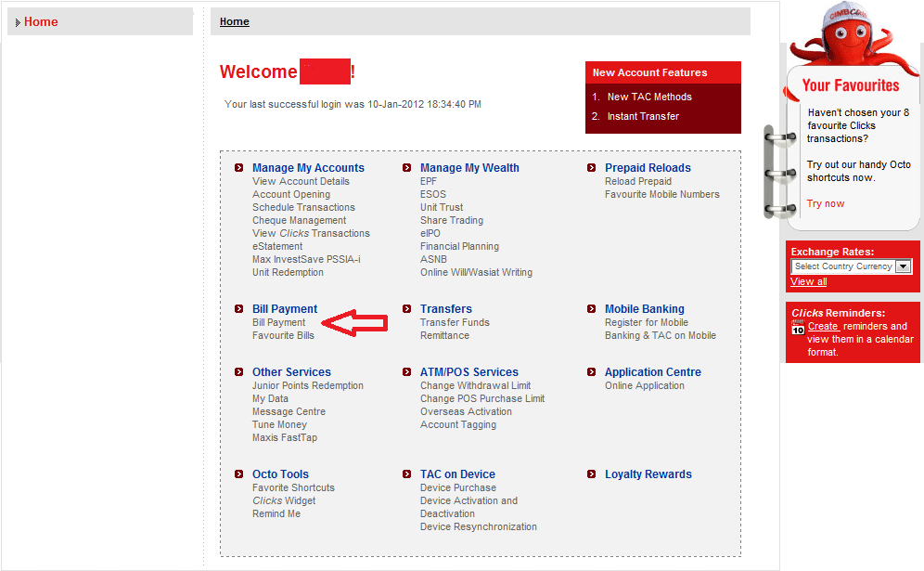Open Favourite Bills
This screenshot has height=571, width=924.
[x=283, y=335]
